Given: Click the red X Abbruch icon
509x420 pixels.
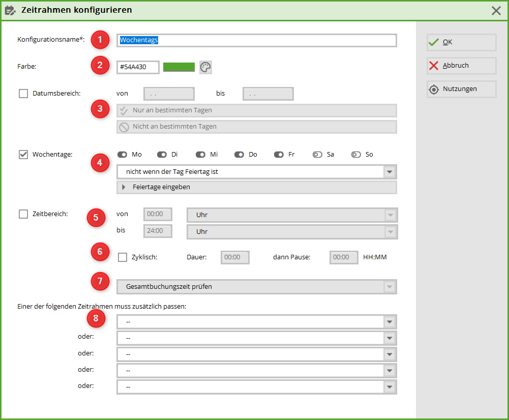Looking at the screenshot, I should tap(433, 66).
